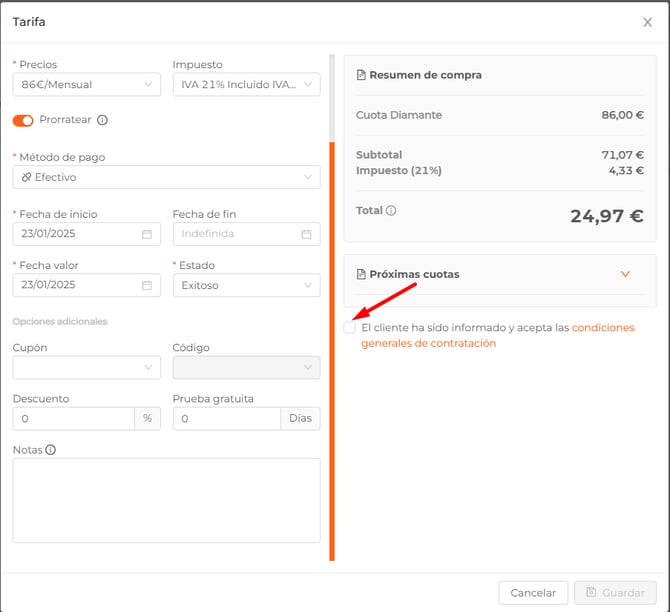Expand the Próximas cuotas section
This screenshot has width=670, height=612.
point(625,274)
